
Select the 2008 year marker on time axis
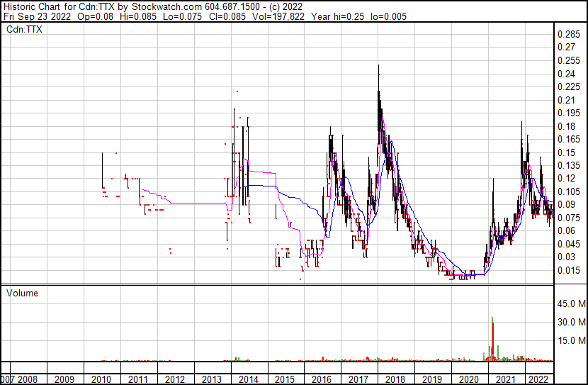[x=28, y=379]
